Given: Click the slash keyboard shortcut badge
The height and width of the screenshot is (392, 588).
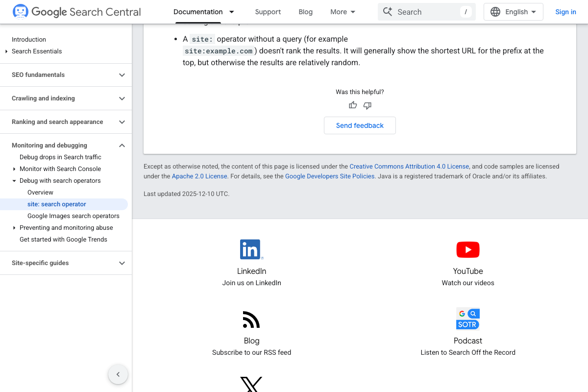Looking at the screenshot, I should point(465,12).
